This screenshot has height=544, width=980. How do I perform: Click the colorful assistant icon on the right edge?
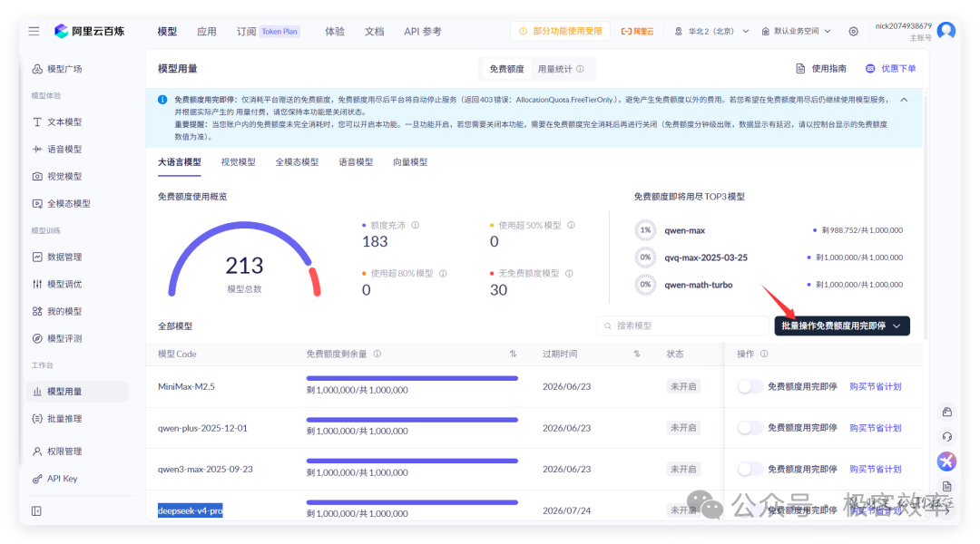click(946, 461)
